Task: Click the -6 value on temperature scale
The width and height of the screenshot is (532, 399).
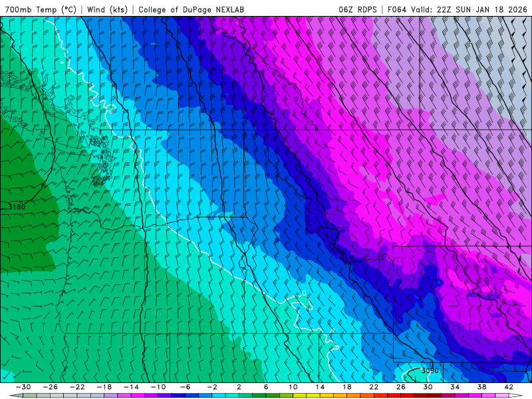Action: 186,387
